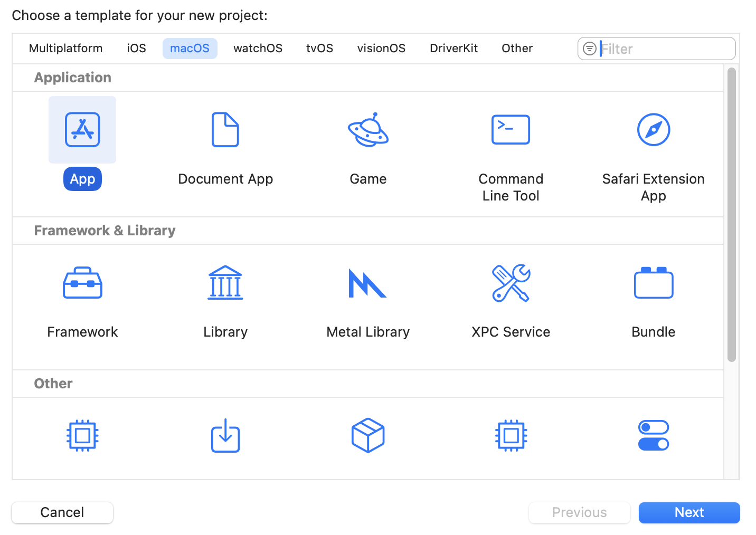Image resolution: width=756 pixels, height=535 pixels.
Task: Select the App template icon
Action: click(82, 130)
